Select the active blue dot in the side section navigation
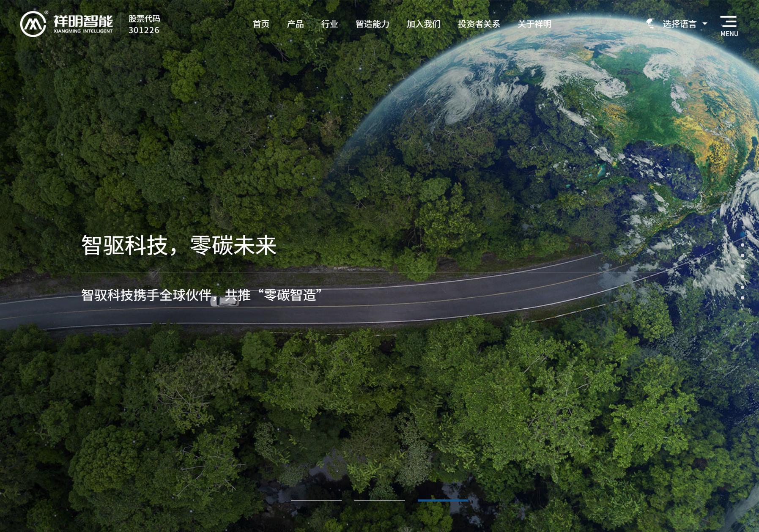 click(743, 234)
